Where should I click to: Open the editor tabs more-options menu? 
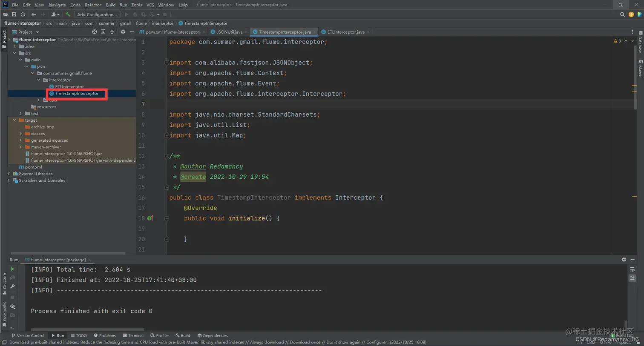[632, 32]
